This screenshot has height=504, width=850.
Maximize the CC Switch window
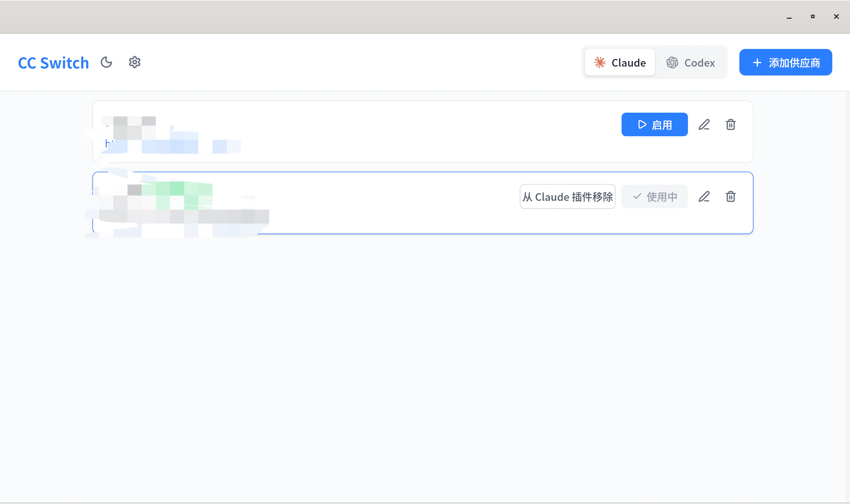coord(813,17)
